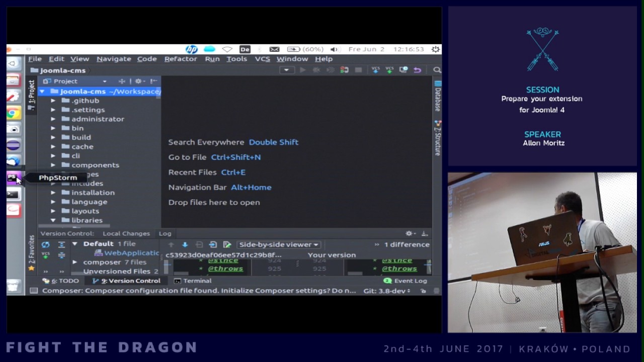This screenshot has height=362, width=644.
Task: Switch to the Log tab
Action: 165,233
